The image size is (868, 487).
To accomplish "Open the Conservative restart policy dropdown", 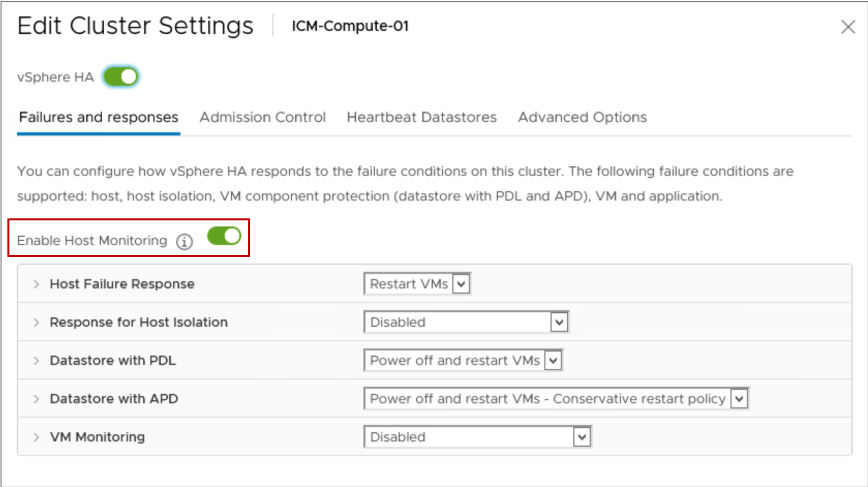I will (x=556, y=399).
